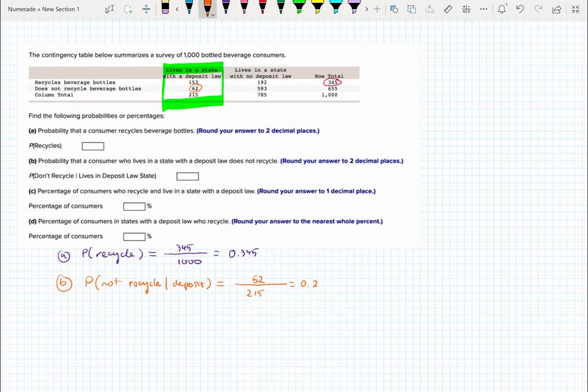Image resolution: width=588 pixels, height=392 pixels.
Task: Open the ruler tool
Action: coord(447,9)
